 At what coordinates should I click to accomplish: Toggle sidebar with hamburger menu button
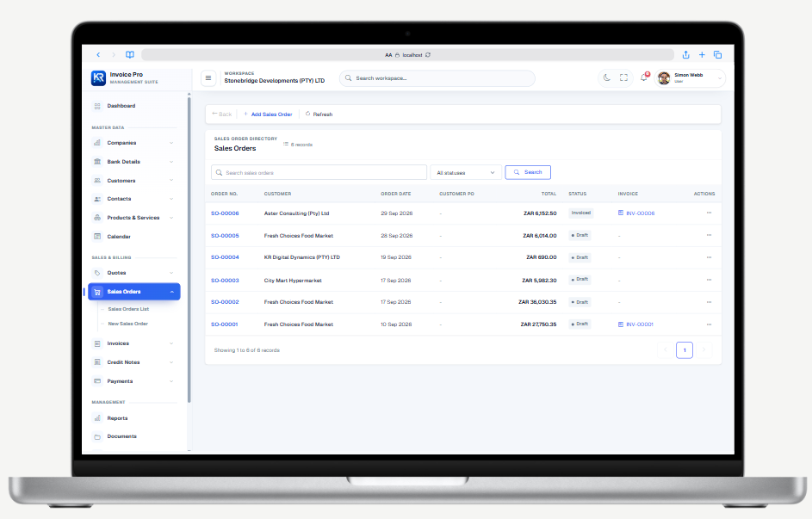click(208, 78)
